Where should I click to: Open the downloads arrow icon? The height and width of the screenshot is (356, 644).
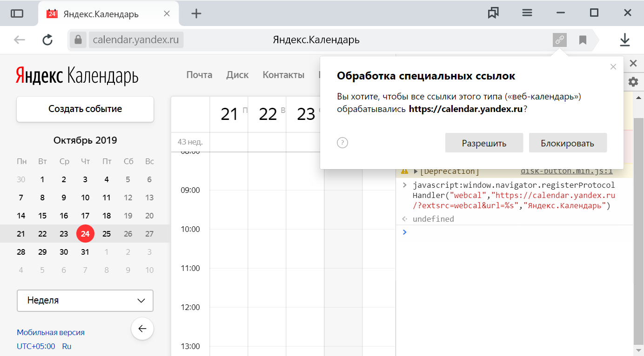(624, 40)
